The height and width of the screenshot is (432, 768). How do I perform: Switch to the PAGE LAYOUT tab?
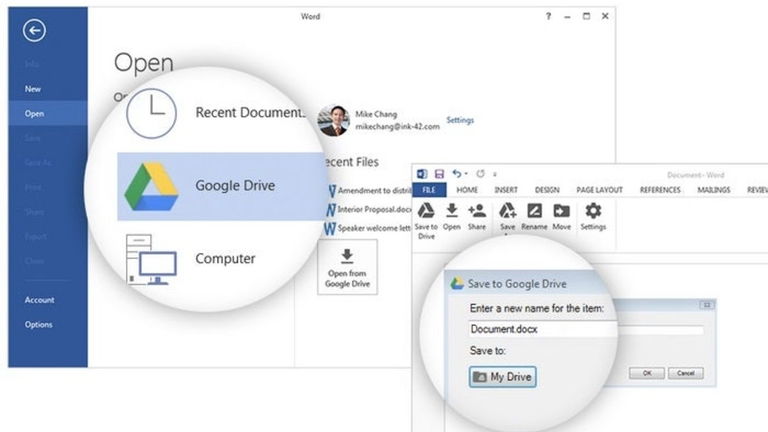(x=600, y=190)
